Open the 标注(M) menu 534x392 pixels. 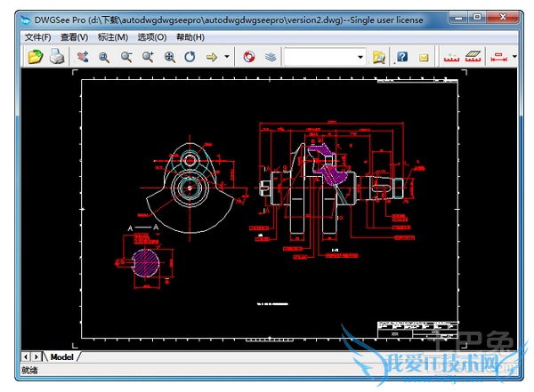tap(112, 37)
